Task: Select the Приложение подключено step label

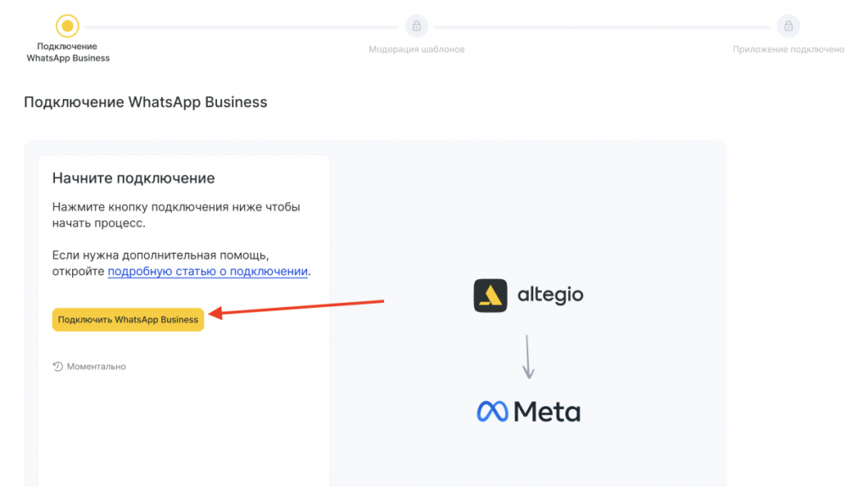Action: click(788, 49)
